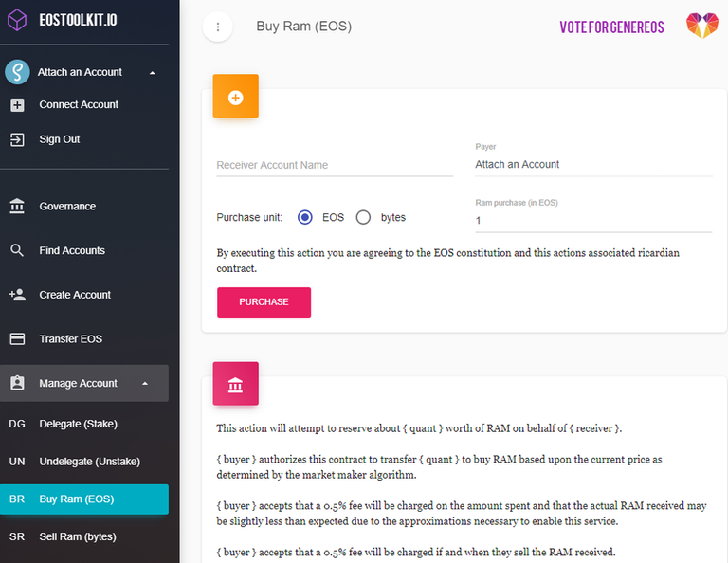Collapse the Manage Account section arrow

pyautogui.click(x=145, y=383)
